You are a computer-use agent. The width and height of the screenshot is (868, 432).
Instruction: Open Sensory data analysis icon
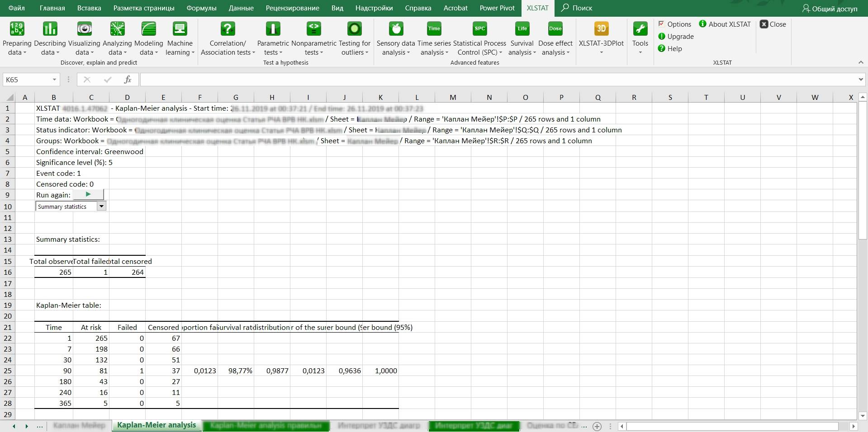point(396,29)
